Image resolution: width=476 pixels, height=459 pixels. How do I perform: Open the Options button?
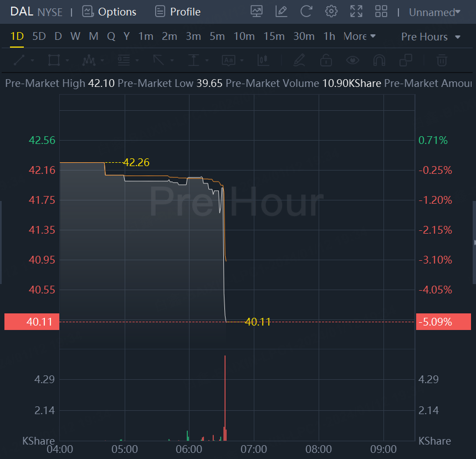[x=109, y=12]
